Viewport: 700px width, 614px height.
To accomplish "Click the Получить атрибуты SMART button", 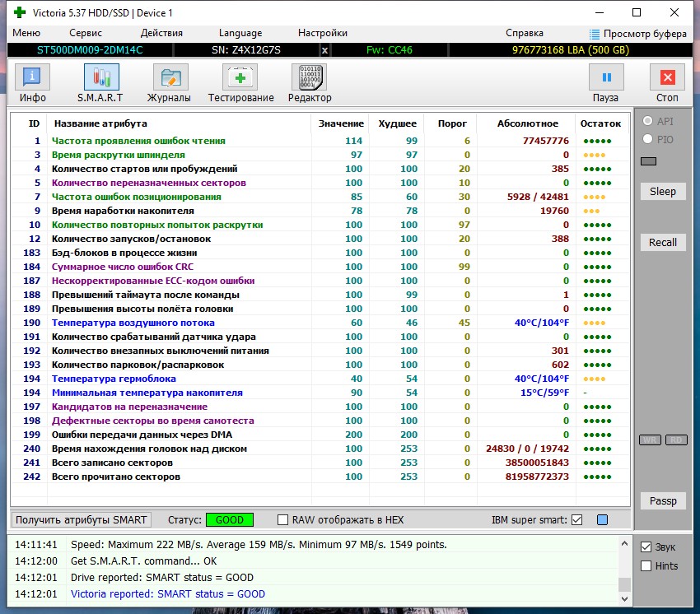I will 82,520.
